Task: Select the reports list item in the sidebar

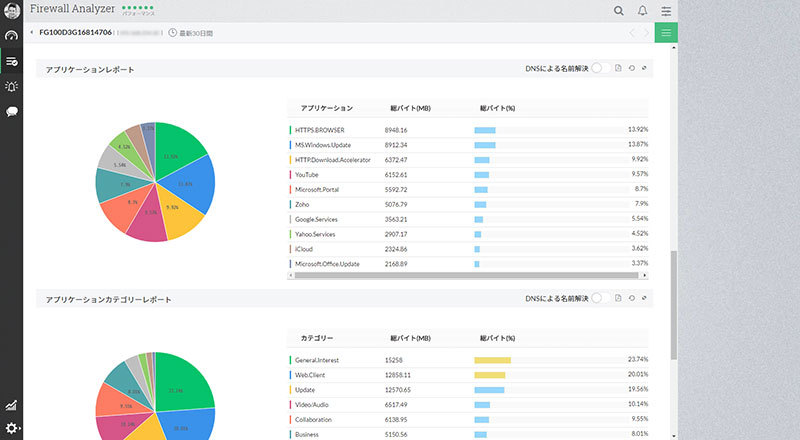Action: coord(11,61)
